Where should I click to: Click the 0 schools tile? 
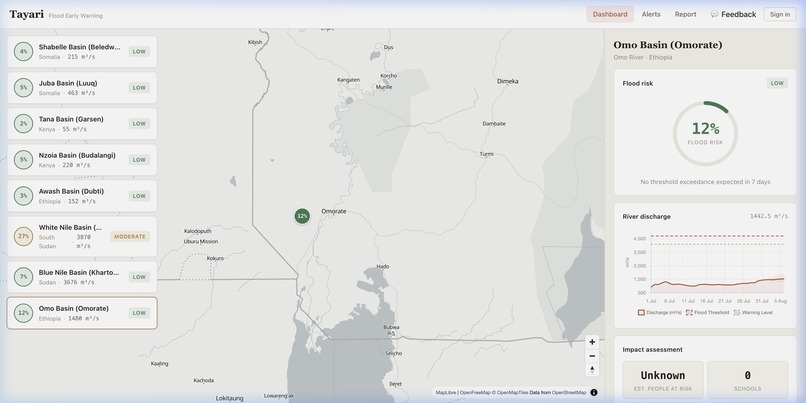click(747, 381)
